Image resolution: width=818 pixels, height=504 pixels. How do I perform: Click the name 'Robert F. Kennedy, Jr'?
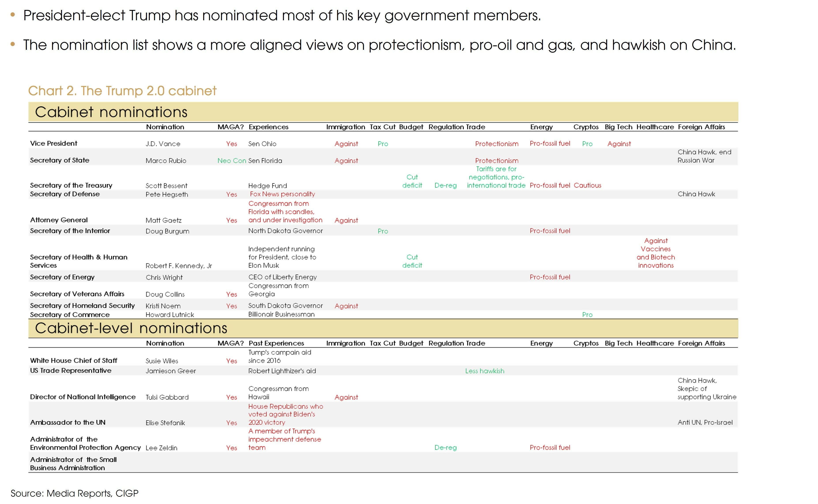click(x=178, y=266)
